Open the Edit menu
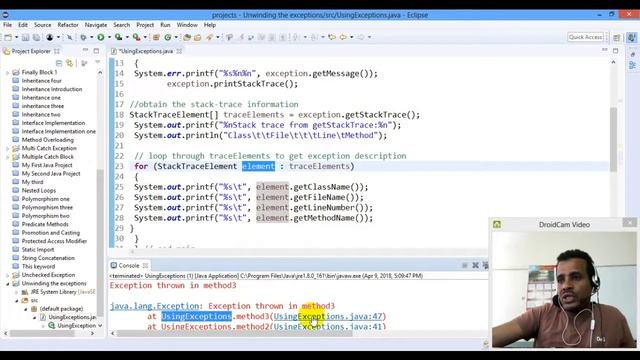Screen dimensions: 640x360 pos(23,25)
